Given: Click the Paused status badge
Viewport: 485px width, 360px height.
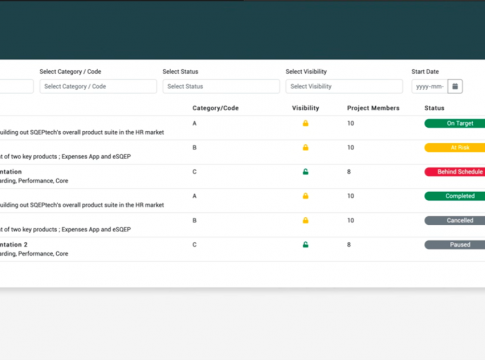Looking at the screenshot, I should coord(455,245).
